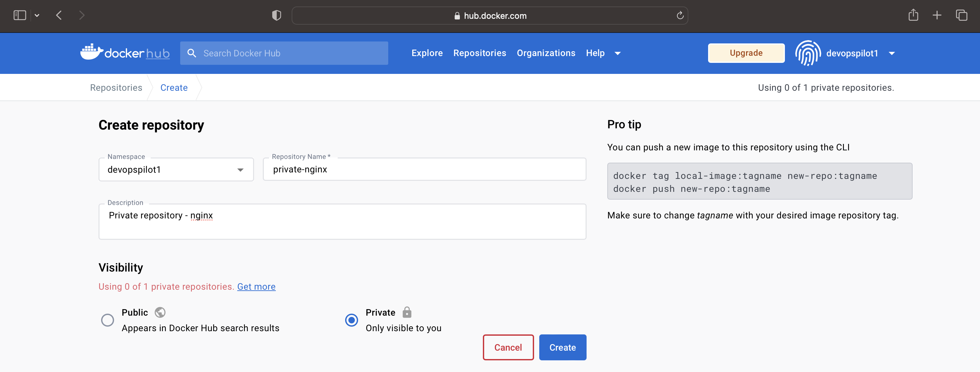
Task: Click the 'Using 0 of 1 private repositories.' header text
Action: point(826,87)
